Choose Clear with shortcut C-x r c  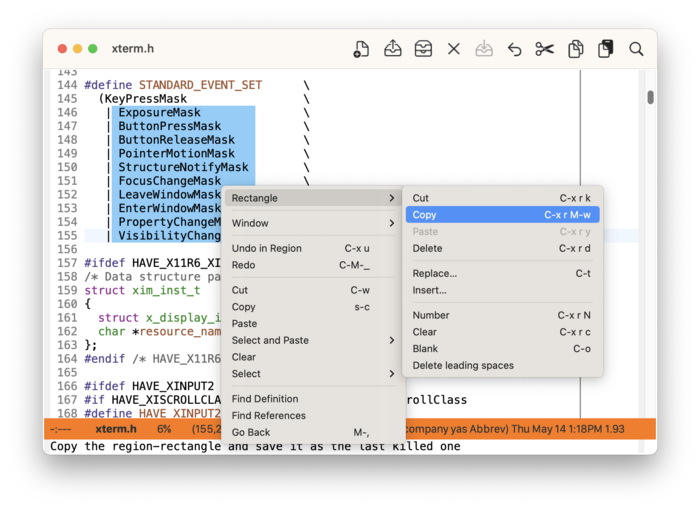pos(502,332)
